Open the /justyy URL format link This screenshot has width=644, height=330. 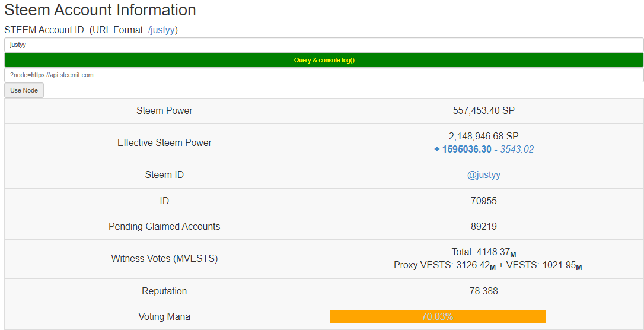[161, 30]
